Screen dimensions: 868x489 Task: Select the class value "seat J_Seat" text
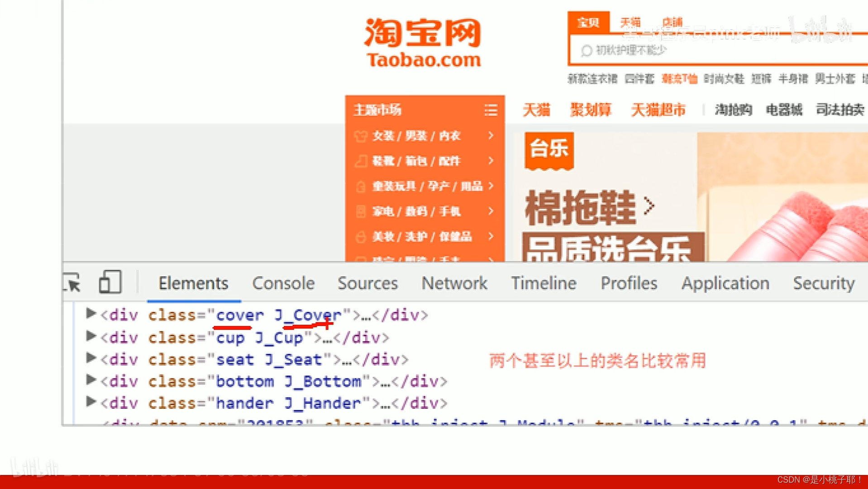[x=269, y=360]
